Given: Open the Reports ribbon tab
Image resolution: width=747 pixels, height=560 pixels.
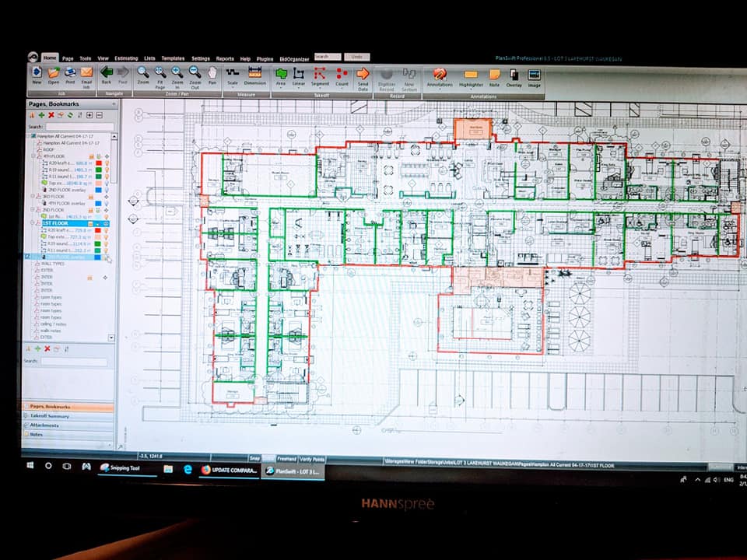Looking at the screenshot, I should click(225, 59).
